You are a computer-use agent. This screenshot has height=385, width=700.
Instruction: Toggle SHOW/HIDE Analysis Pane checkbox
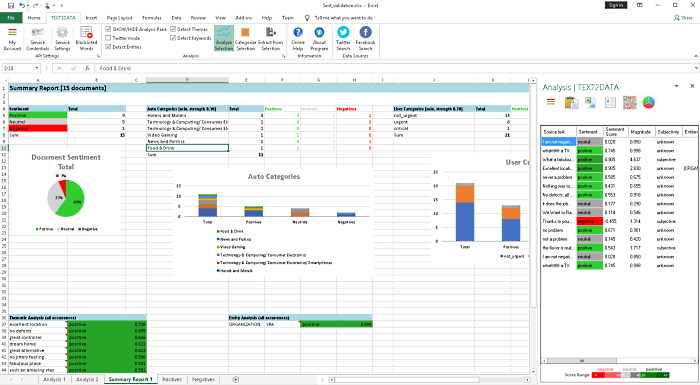pyautogui.click(x=108, y=29)
